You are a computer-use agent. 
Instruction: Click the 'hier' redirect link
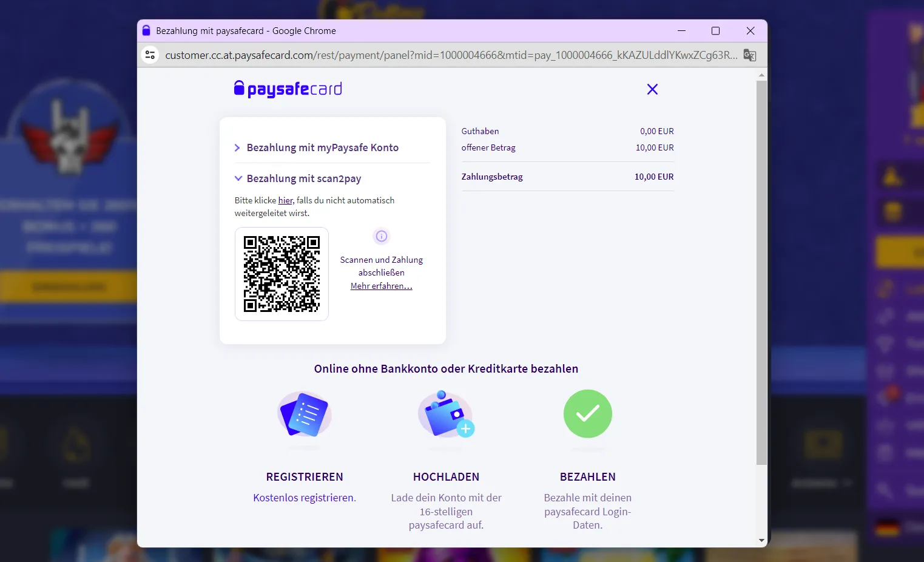pyautogui.click(x=285, y=200)
